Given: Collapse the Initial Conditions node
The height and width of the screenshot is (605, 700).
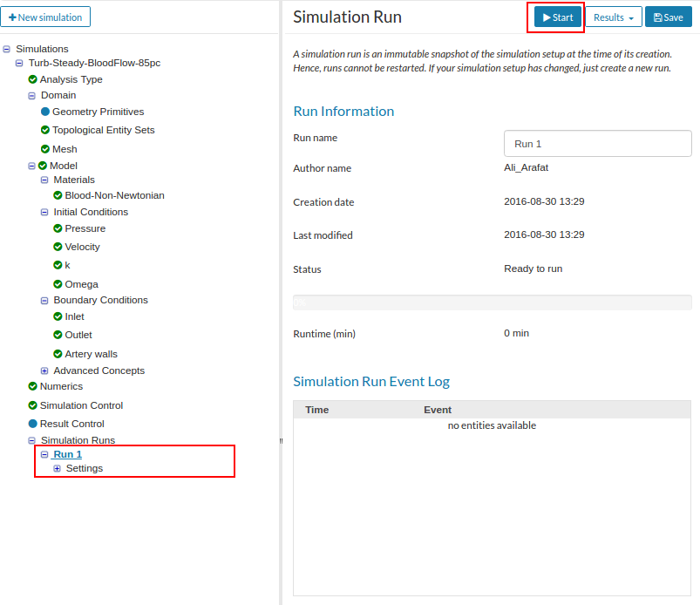Looking at the screenshot, I should (44, 212).
